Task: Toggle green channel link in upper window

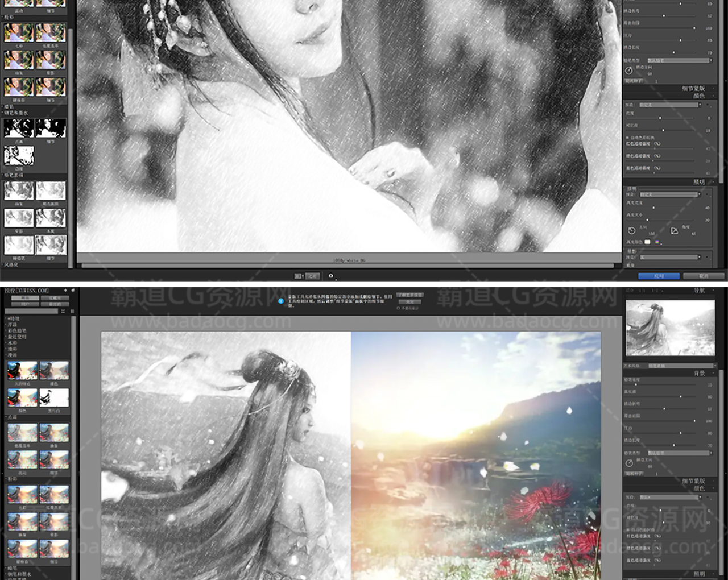Action: tap(657, 156)
